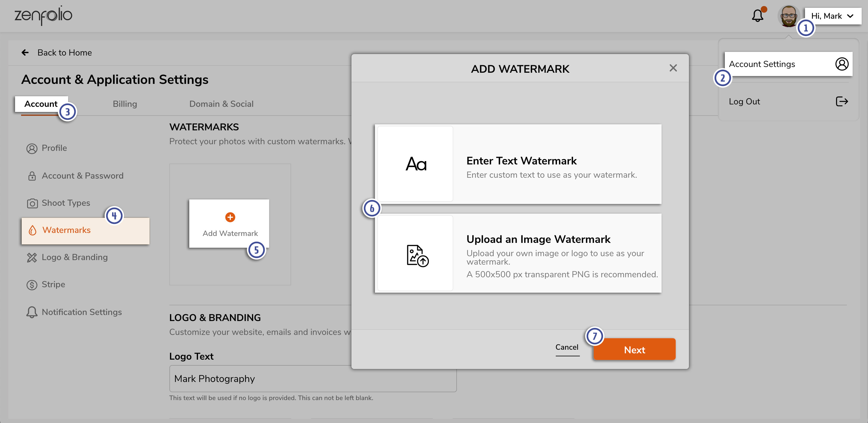Click the Watermarks droplet icon
Image resolution: width=868 pixels, height=423 pixels.
pyautogui.click(x=33, y=231)
